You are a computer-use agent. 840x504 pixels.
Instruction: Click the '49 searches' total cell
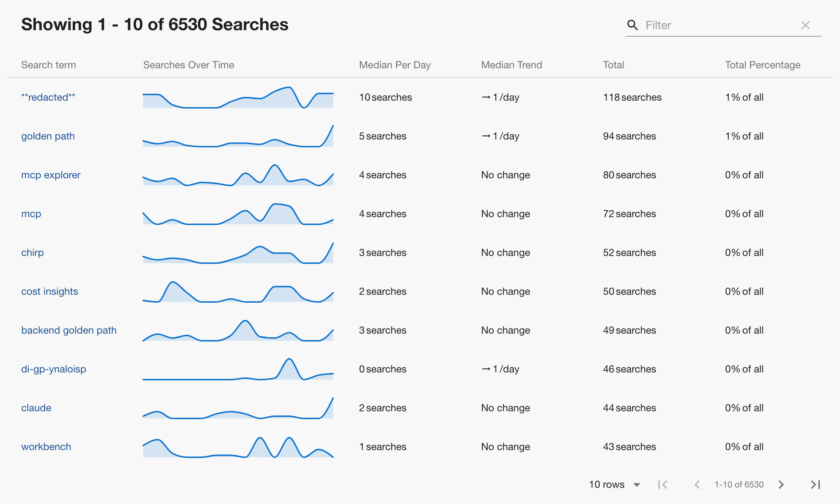click(x=629, y=330)
